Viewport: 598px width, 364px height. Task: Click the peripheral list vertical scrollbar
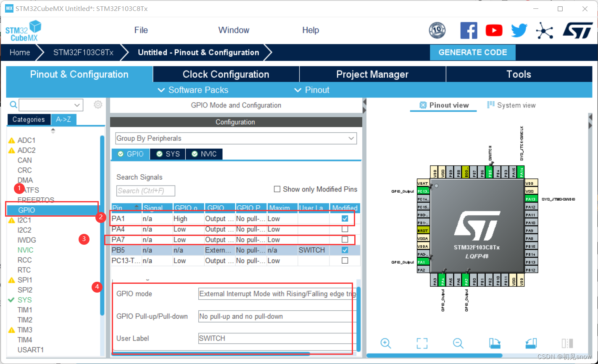pyautogui.click(x=102, y=225)
